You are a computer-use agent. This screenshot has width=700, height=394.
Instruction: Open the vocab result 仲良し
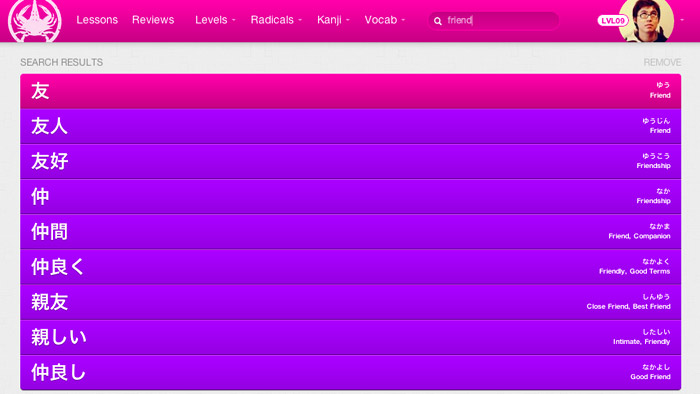click(350, 373)
